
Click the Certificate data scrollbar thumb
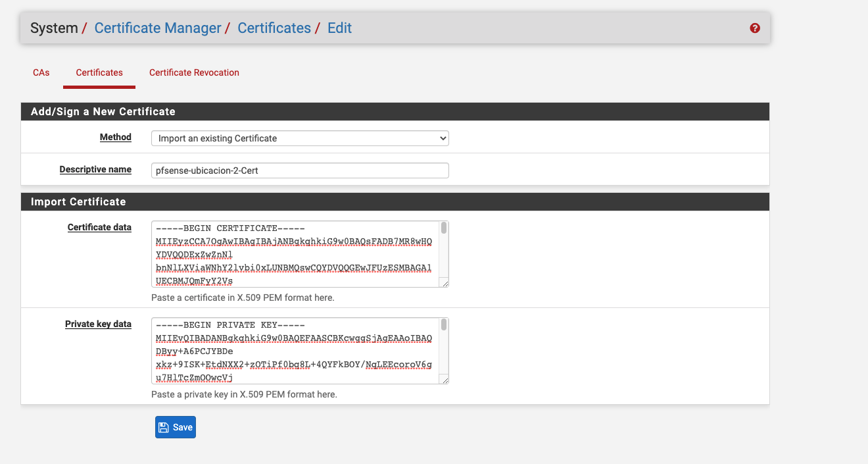tap(444, 228)
